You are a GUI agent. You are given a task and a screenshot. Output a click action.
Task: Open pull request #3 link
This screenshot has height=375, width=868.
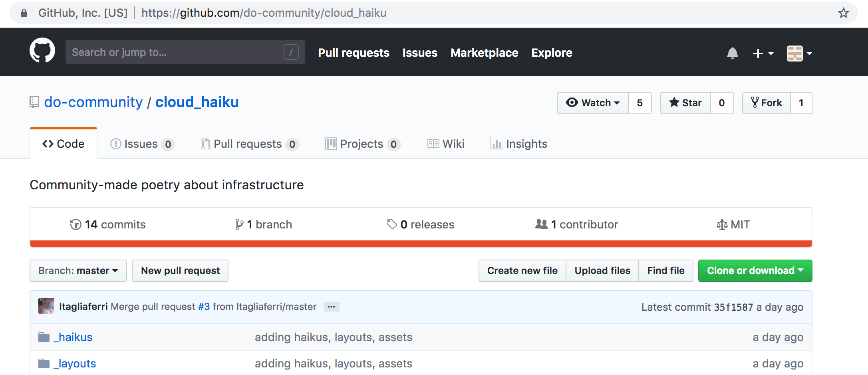[x=204, y=307]
